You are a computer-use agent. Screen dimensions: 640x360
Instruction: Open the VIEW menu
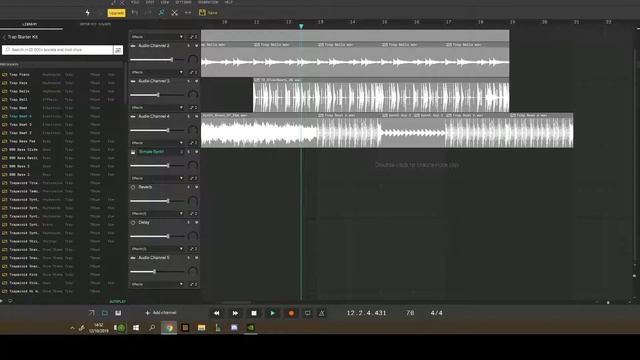[x=165, y=2]
